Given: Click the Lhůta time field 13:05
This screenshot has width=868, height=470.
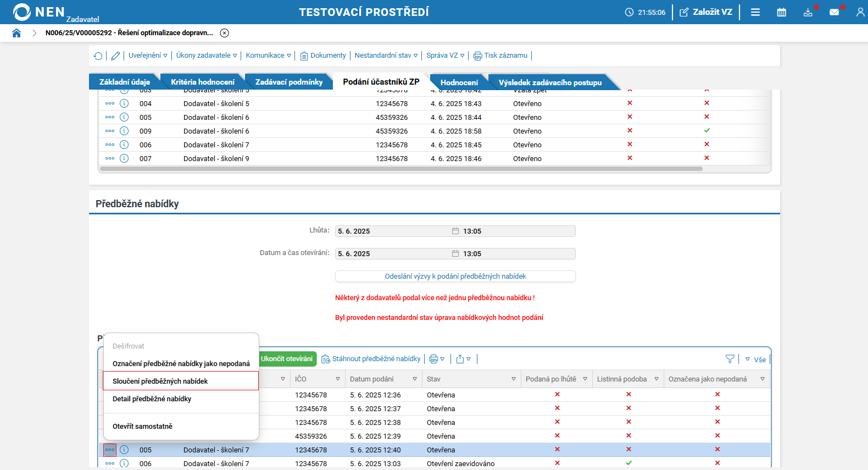Looking at the screenshot, I should 518,231.
